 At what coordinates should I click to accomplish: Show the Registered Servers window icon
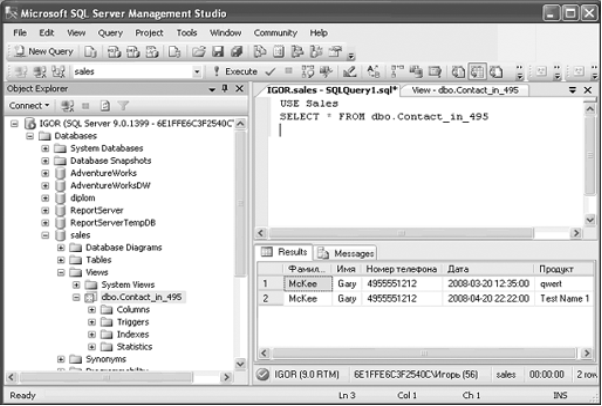260,51
